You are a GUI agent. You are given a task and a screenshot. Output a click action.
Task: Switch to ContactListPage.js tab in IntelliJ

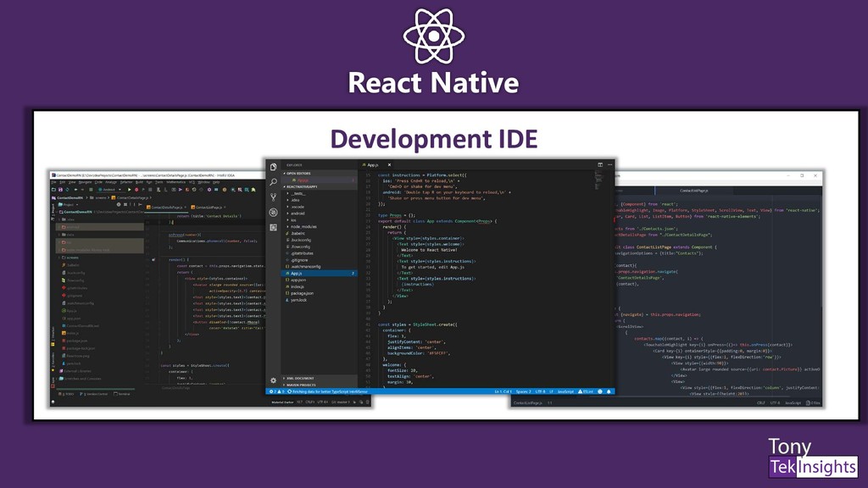209,208
